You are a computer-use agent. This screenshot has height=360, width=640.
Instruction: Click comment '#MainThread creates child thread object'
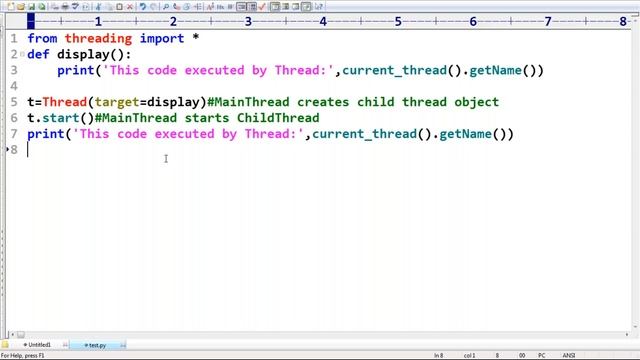[353, 102]
